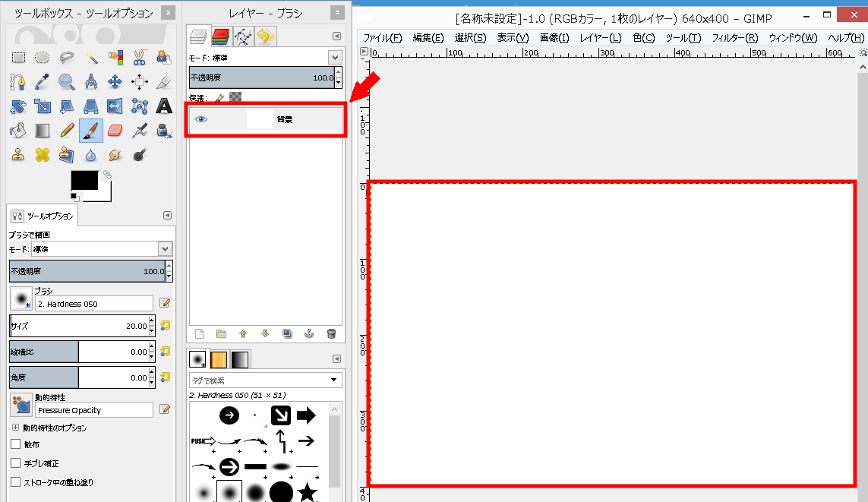Select the Blend gradient tool

pos(42,131)
